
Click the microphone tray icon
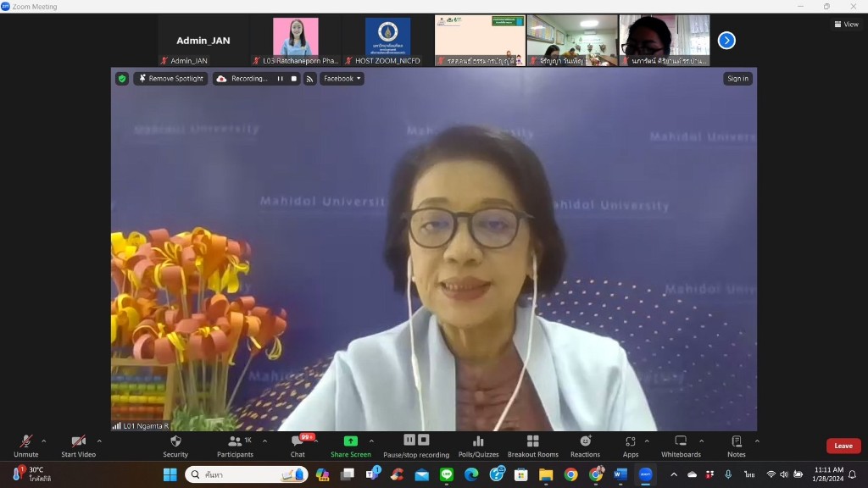point(728,474)
